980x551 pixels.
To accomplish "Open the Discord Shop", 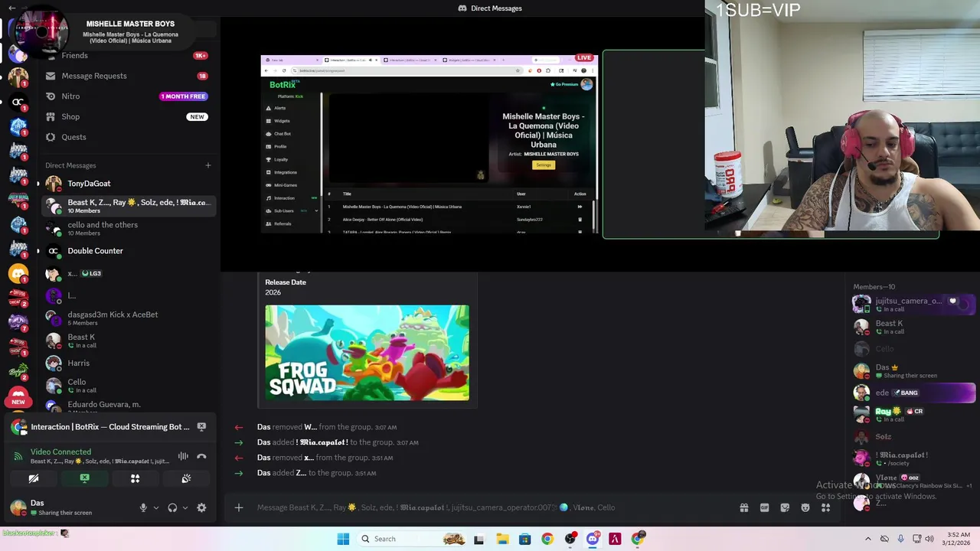I will tap(127, 116).
